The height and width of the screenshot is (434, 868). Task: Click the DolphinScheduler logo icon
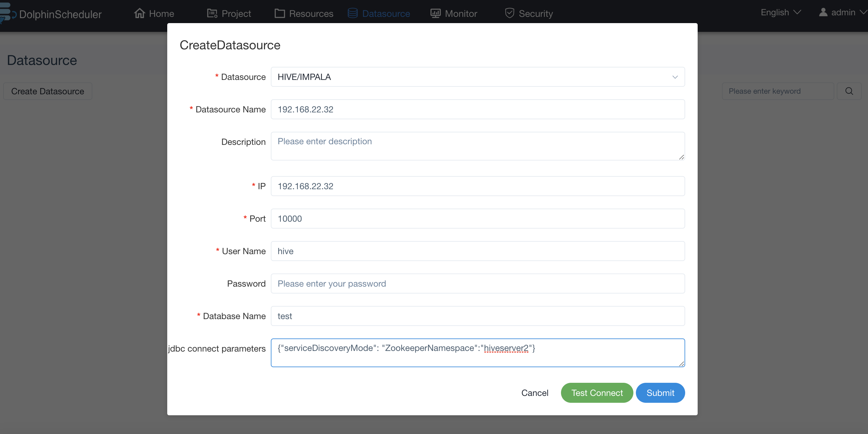pos(7,13)
